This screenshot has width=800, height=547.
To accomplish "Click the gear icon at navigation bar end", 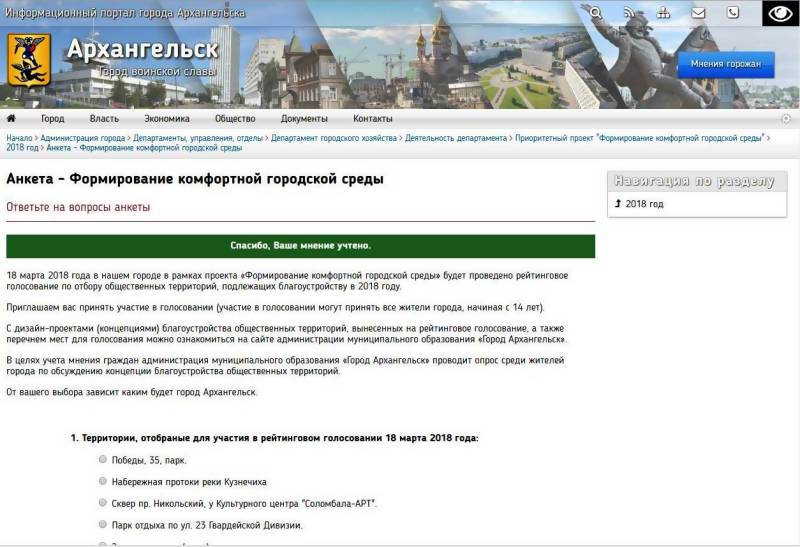I will [x=786, y=118].
